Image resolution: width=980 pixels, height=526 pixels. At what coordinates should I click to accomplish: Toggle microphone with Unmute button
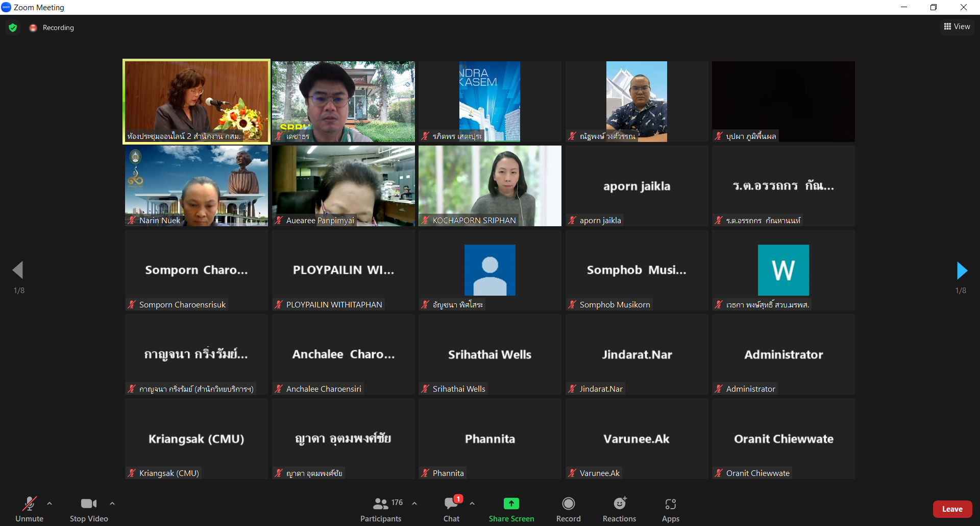(29, 509)
